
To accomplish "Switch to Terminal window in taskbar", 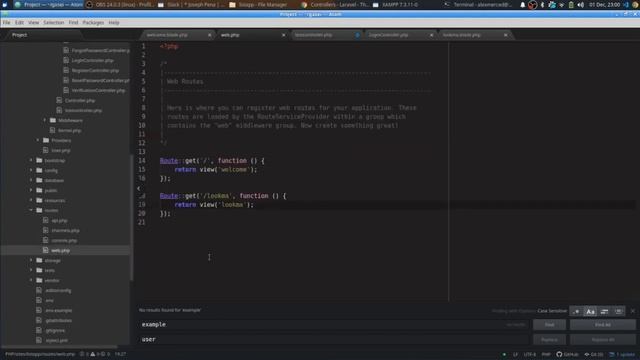I will 478,5.
